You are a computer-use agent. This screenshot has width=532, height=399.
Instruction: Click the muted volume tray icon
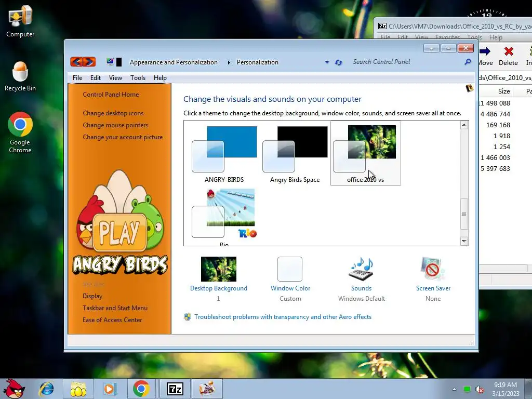pos(480,390)
